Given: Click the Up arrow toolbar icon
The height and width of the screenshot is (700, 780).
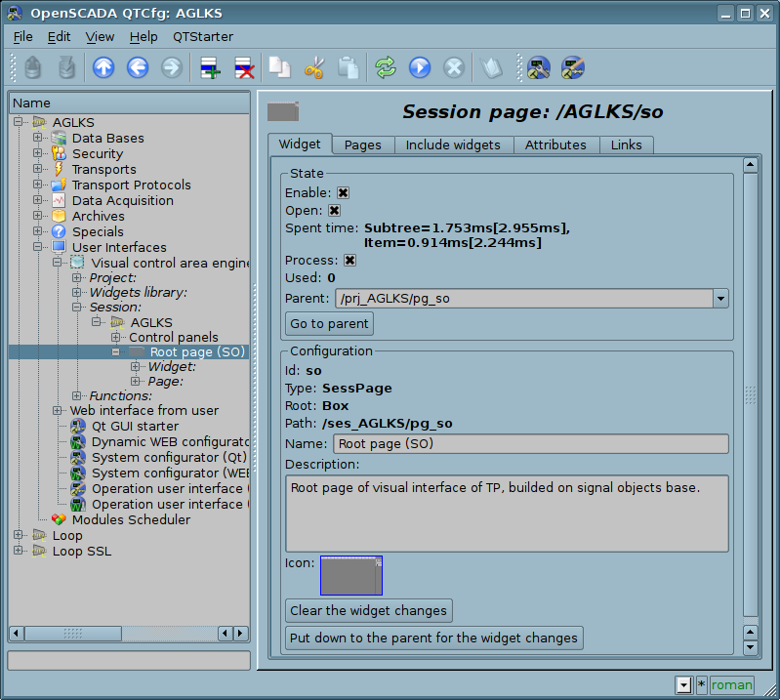Looking at the screenshot, I should pyautogui.click(x=103, y=67).
